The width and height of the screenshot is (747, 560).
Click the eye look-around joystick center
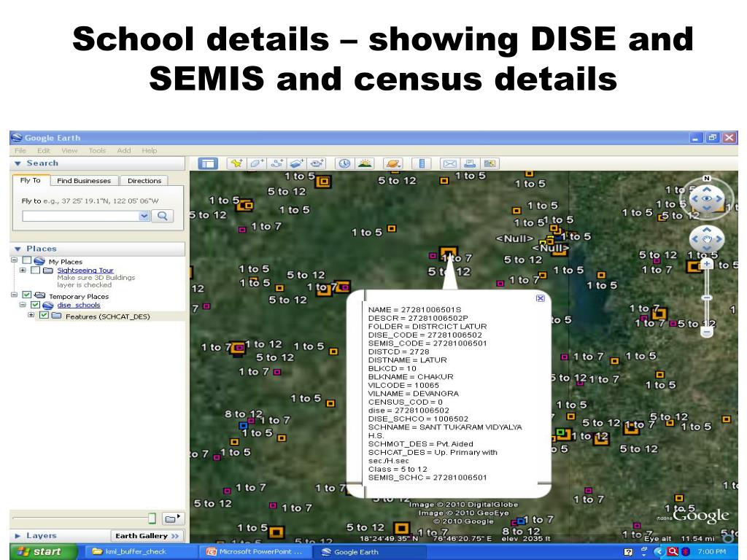coord(707,199)
